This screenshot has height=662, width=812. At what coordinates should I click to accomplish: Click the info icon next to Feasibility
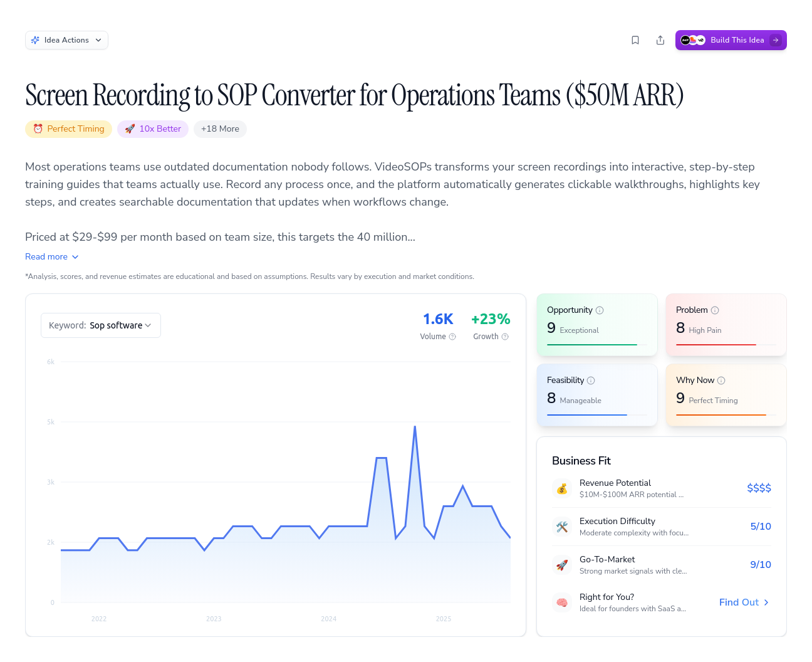pos(591,381)
